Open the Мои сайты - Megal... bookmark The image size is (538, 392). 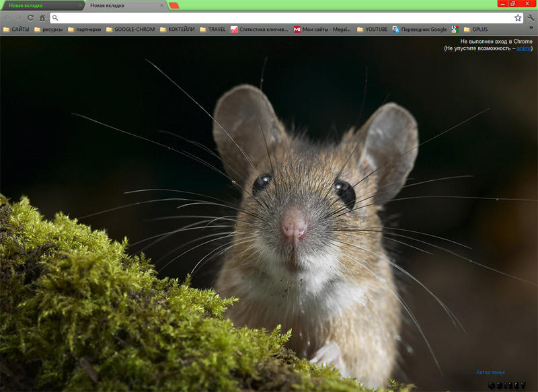coord(322,30)
